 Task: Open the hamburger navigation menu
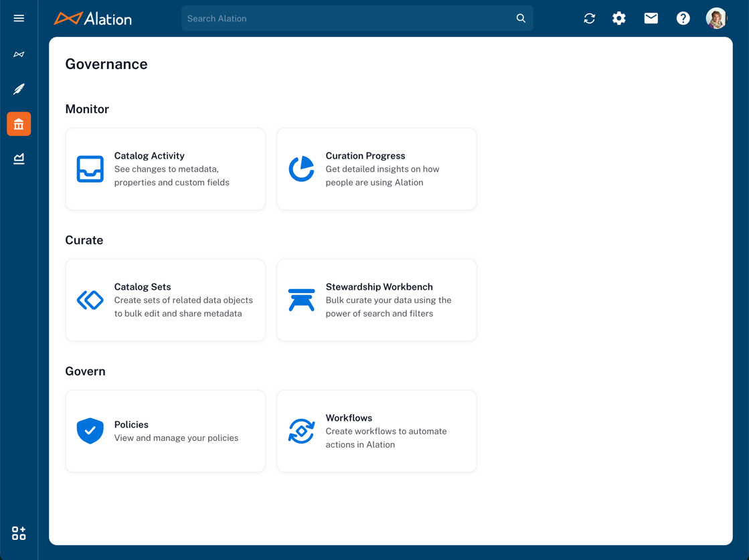coord(19,18)
